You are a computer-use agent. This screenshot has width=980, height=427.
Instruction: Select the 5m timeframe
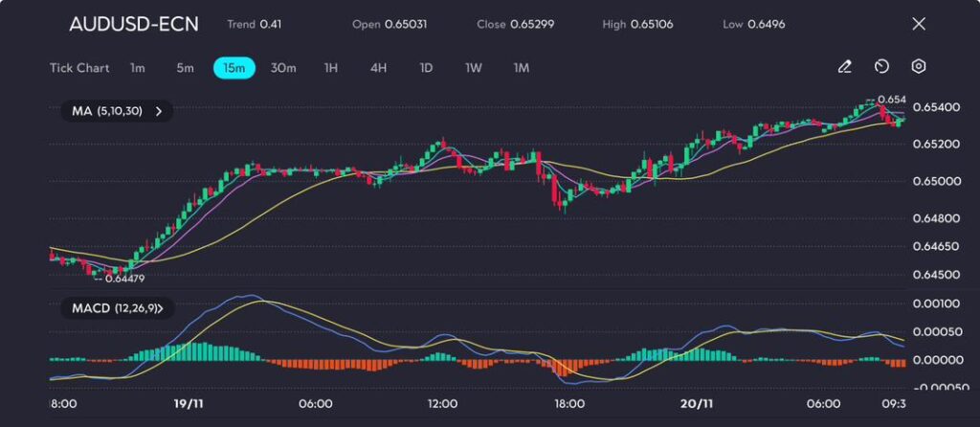point(185,68)
